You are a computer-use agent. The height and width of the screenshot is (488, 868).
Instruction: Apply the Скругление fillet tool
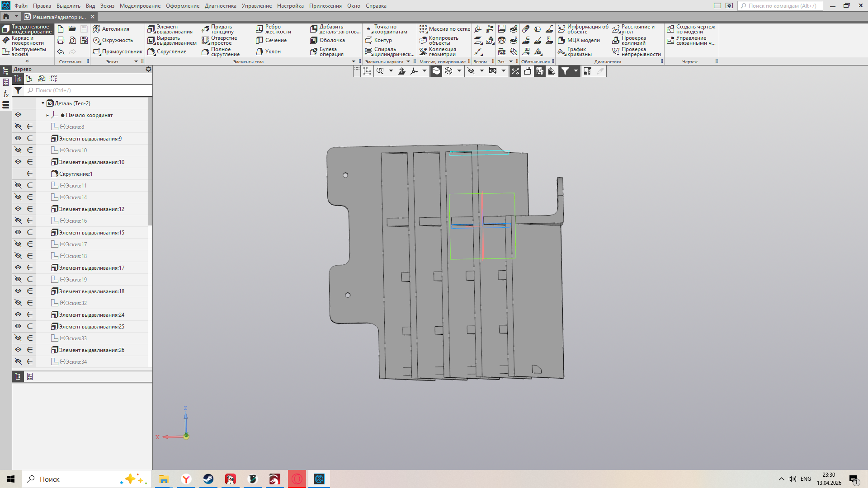tap(167, 52)
